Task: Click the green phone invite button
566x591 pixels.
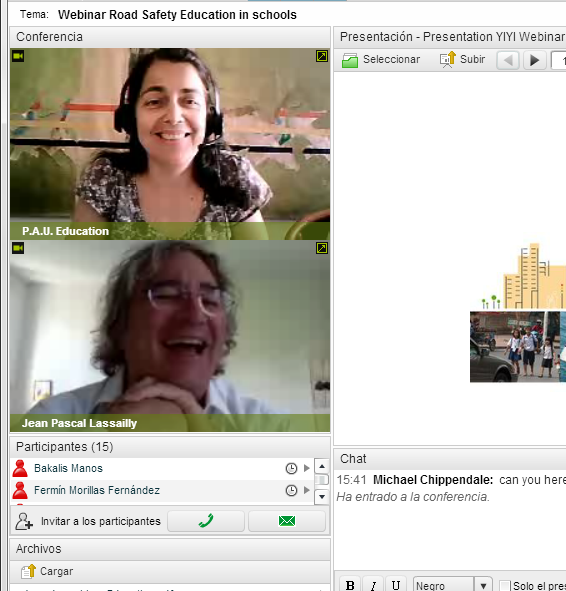Action: coord(206,521)
